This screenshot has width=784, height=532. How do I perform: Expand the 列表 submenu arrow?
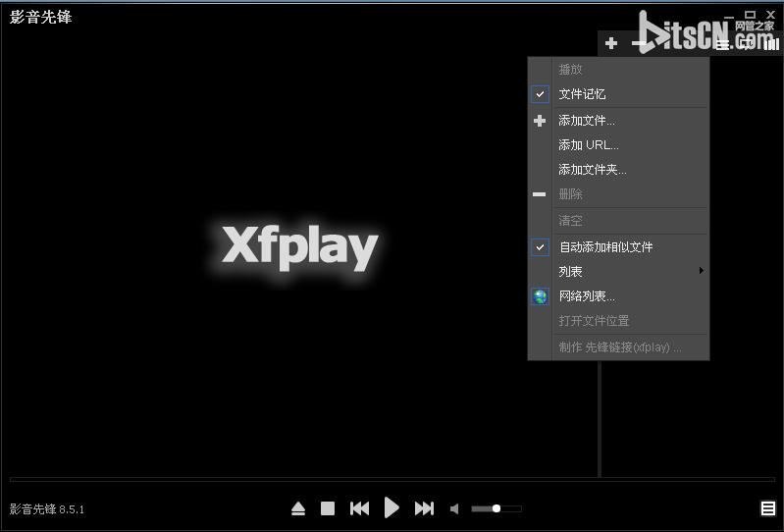click(702, 271)
